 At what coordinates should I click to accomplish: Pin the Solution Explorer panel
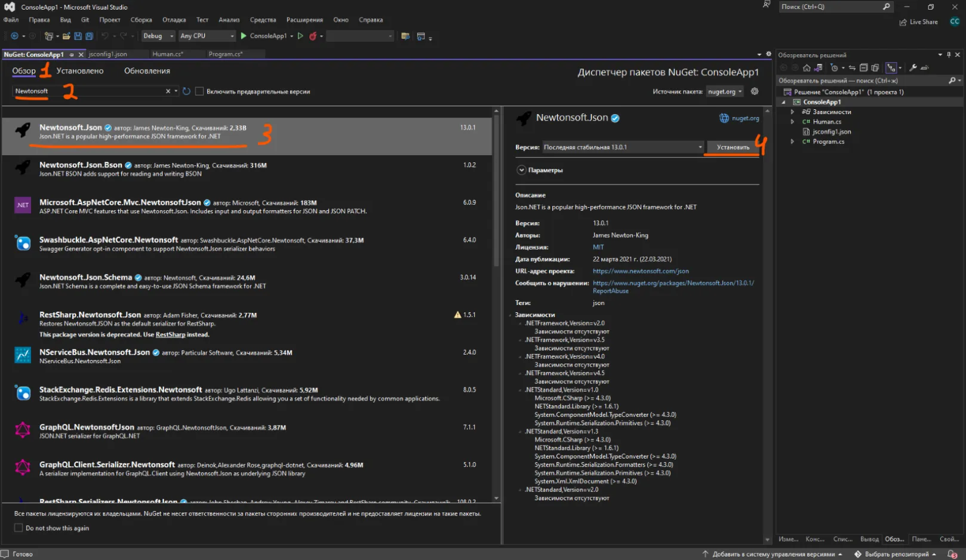tap(949, 54)
